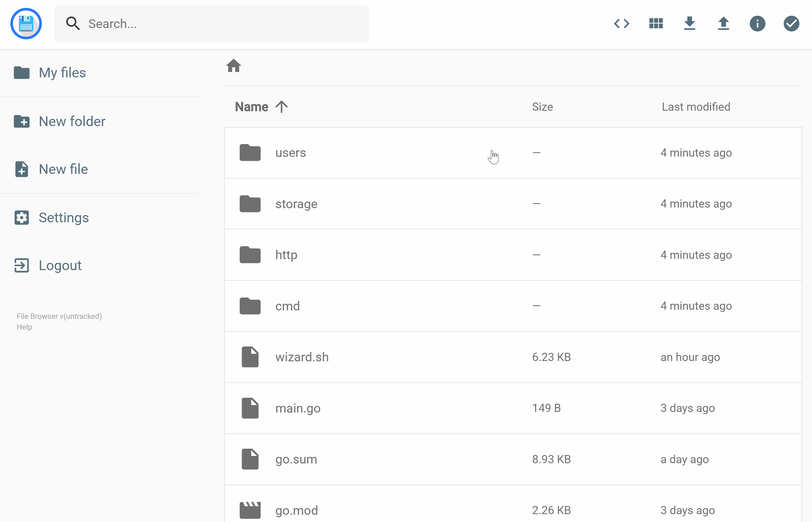Click the sort by Name toggle arrow
This screenshot has width=812, height=522.
point(281,107)
